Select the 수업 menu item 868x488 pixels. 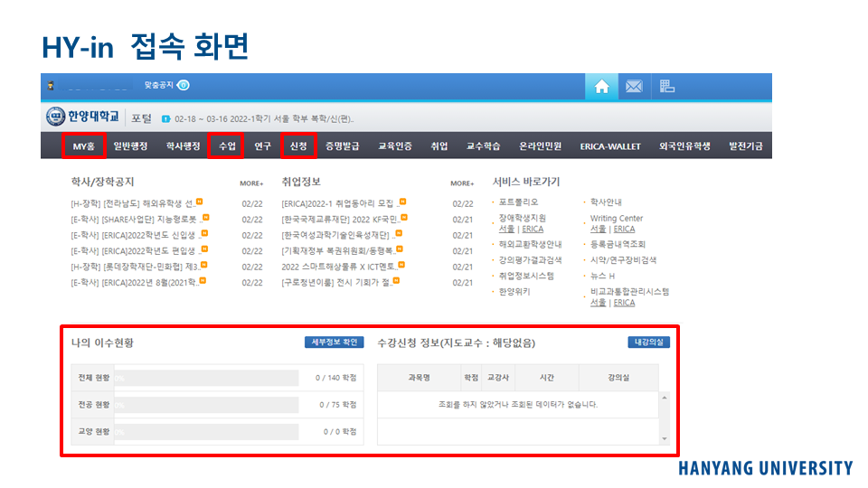tap(226, 145)
